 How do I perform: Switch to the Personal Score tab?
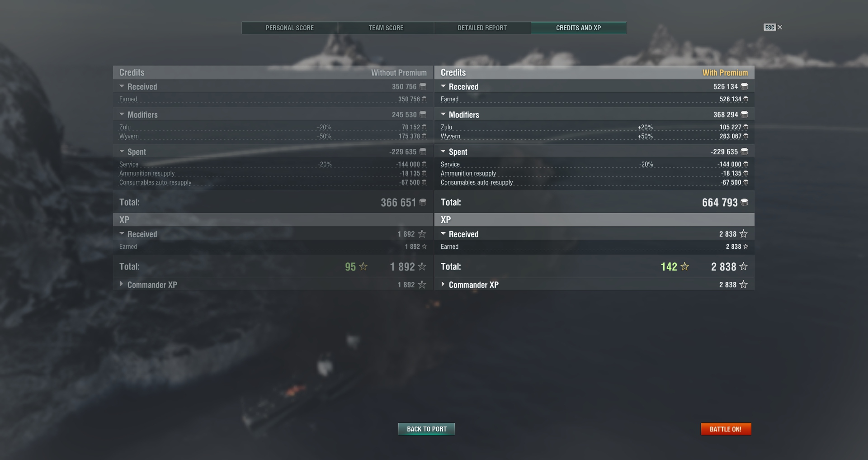coord(290,28)
